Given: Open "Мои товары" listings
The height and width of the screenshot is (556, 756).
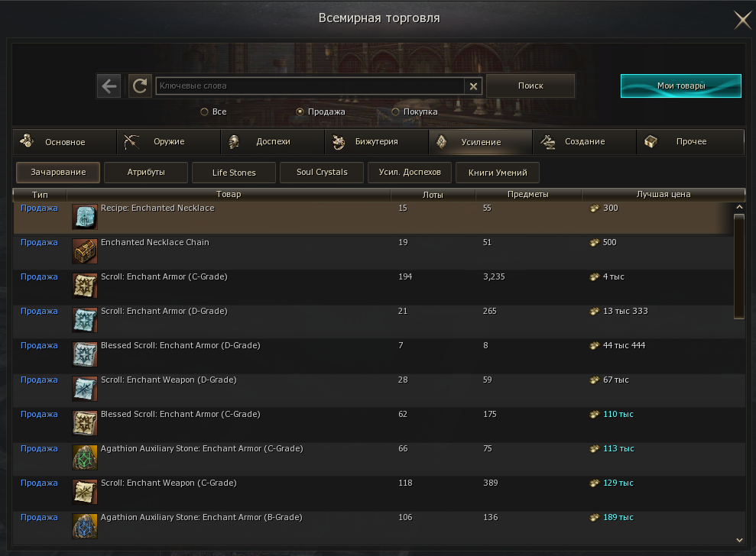Looking at the screenshot, I should coord(680,86).
